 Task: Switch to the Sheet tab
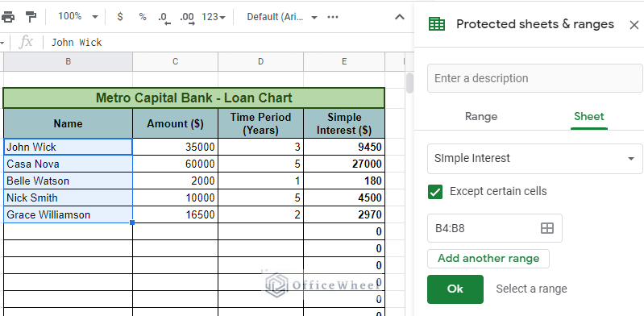589,117
